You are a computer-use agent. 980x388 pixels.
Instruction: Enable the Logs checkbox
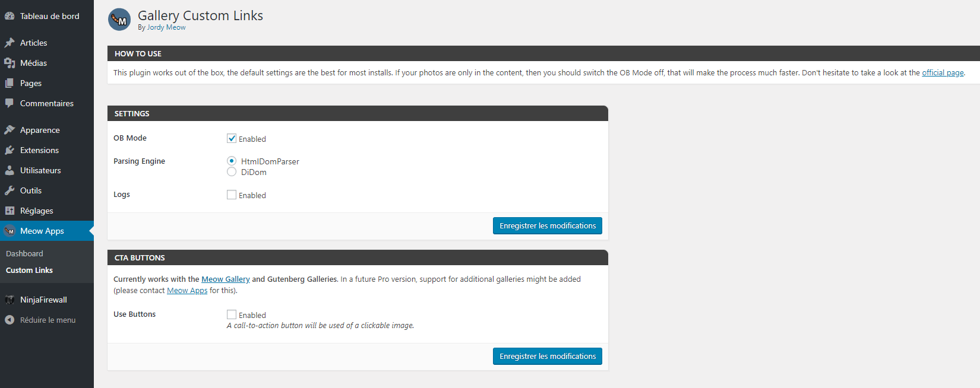232,195
